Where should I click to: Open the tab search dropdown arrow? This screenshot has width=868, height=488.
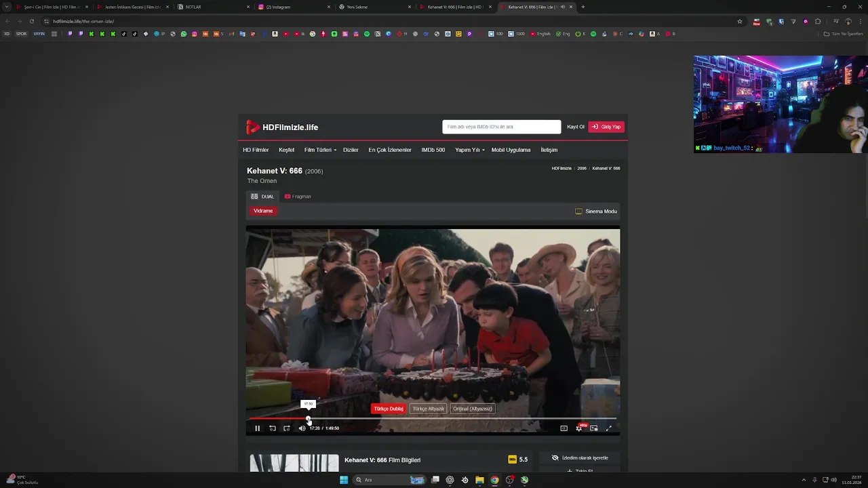7,7
